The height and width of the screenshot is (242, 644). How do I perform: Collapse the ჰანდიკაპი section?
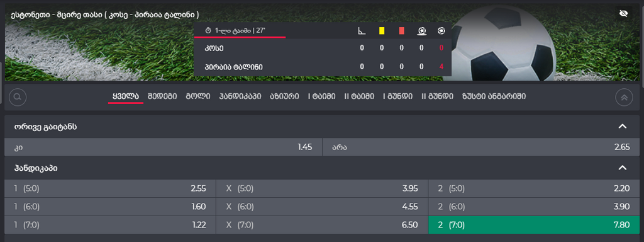[x=623, y=168]
